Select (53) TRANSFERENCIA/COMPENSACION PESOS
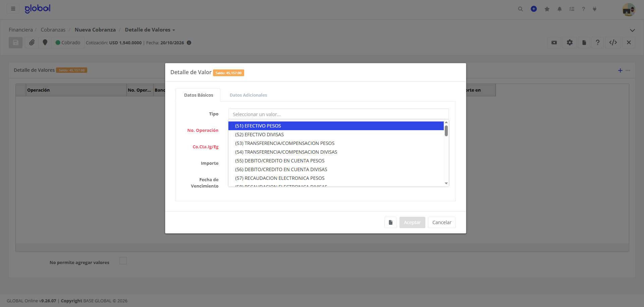644x307 pixels. [x=336, y=143]
